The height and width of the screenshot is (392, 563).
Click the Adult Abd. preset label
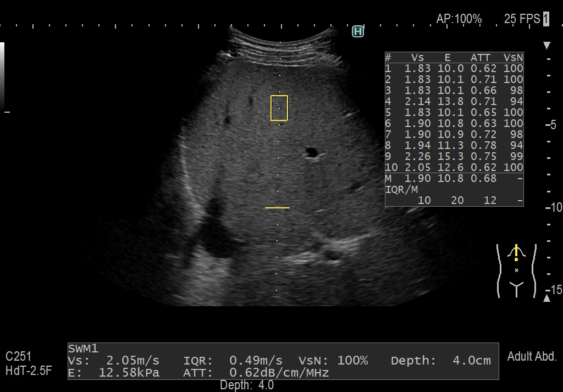(532, 356)
